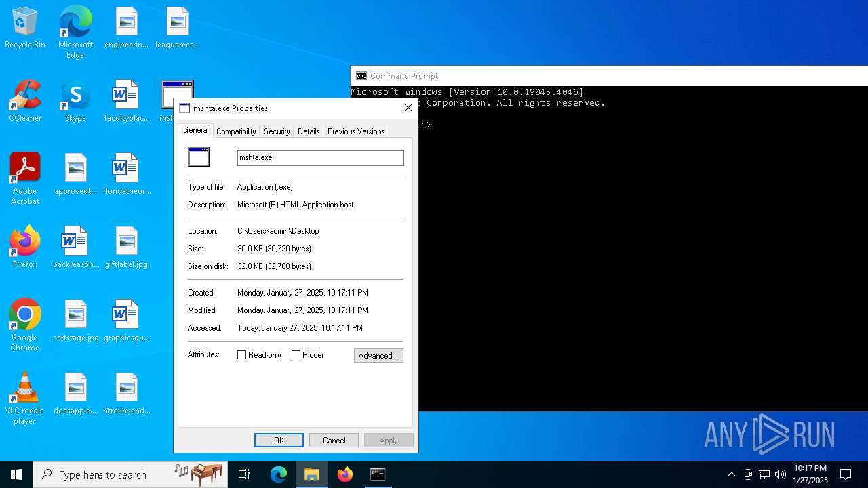868x488 pixels.
Task: Click the disabled Apply button
Action: tap(389, 441)
